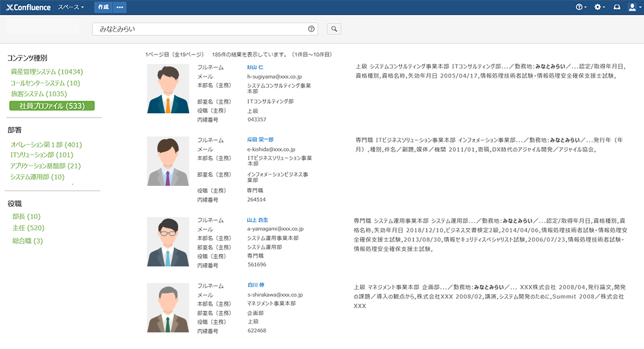Filter by 主任 position
Screen dimensions: 644x349
(28, 228)
